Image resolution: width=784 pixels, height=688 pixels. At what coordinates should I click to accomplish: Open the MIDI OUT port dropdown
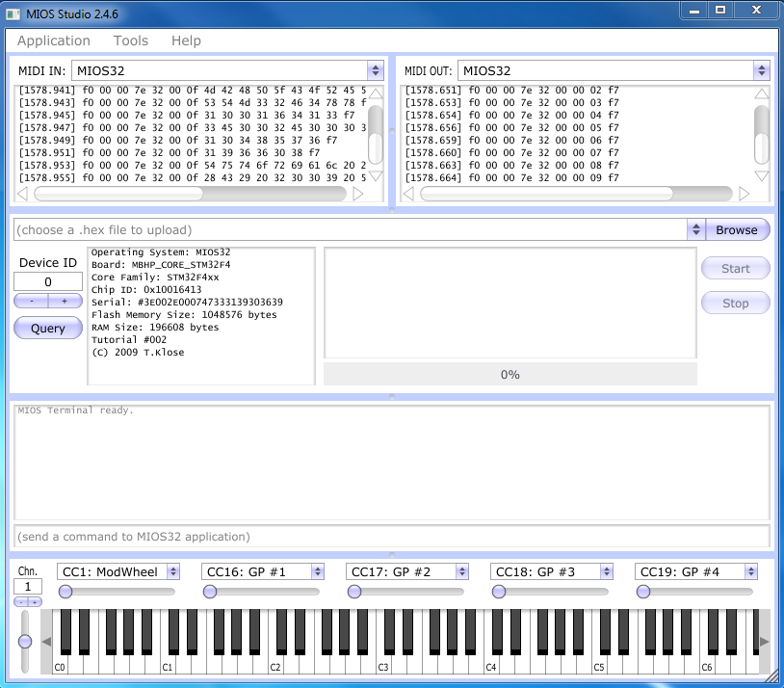coord(761,70)
